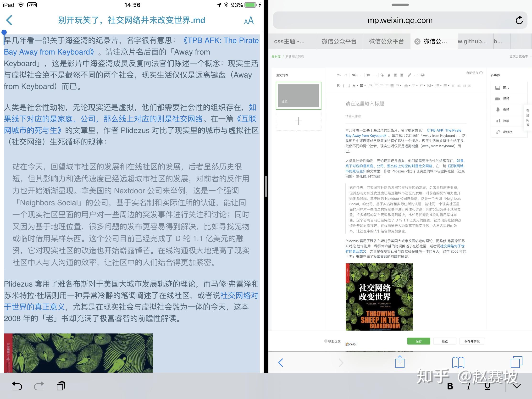The height and width of the screenshot is (399, 532).
Task: Tap the mp.weixin.qq.com address bar
Action: pos(400,20)
